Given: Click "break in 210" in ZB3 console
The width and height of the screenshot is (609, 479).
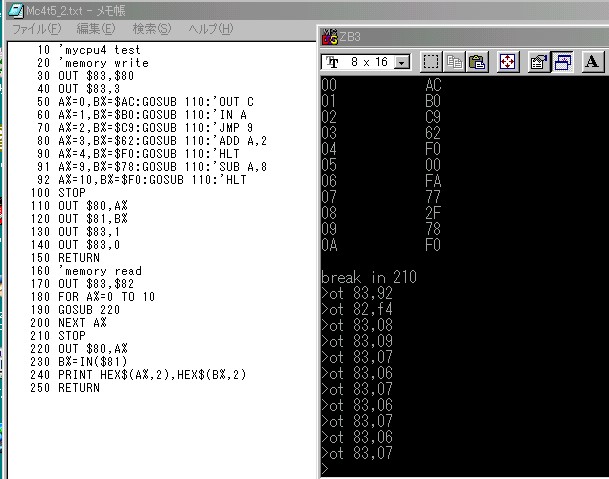Looking at the screenshot, I should [x=369, y=277].
